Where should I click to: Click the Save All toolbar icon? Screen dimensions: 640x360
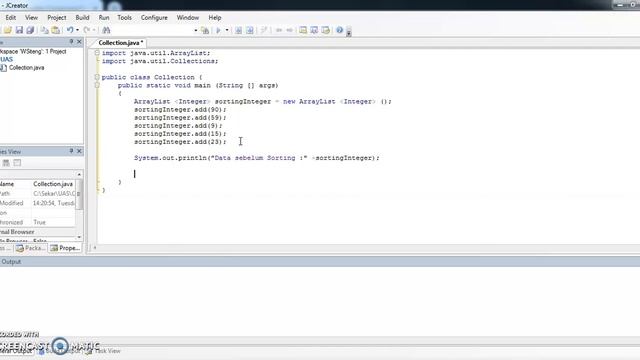click(x=30, y=30)
